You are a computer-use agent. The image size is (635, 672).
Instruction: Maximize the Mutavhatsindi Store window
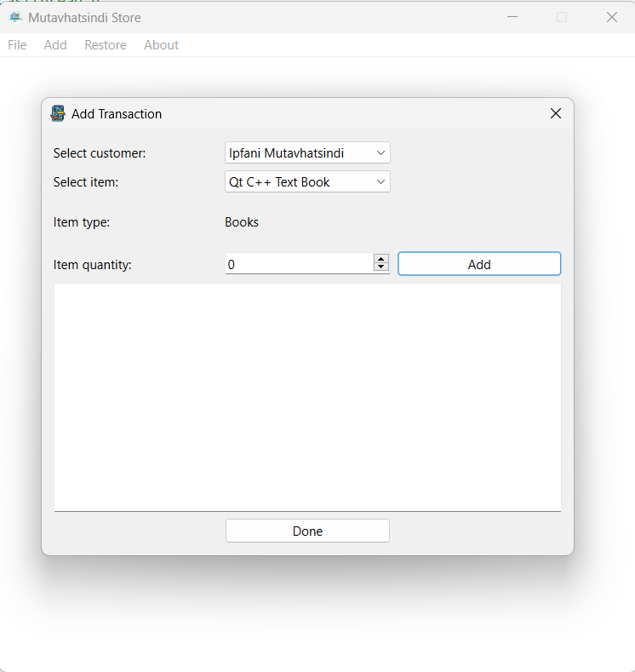point(562,17)
